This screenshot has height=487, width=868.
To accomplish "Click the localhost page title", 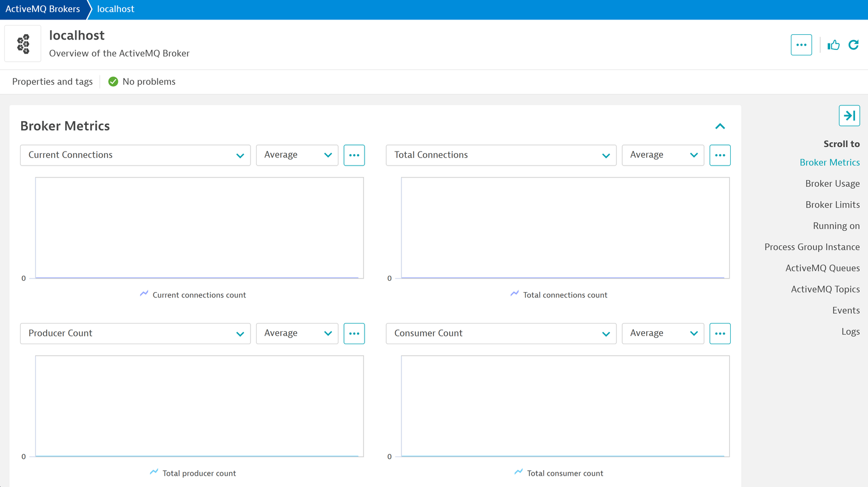I will (x=76, y=35).
